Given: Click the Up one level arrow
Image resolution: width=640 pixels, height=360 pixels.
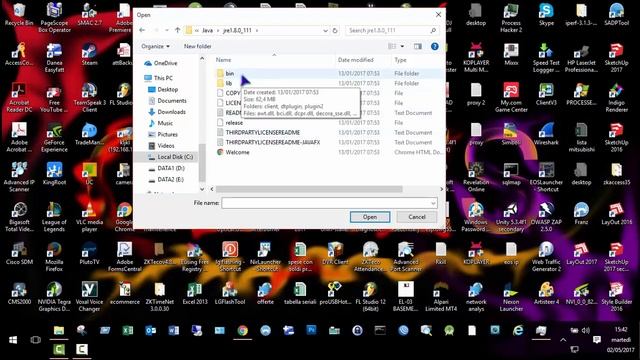Looking at the screenshot, I should (178, 30).
